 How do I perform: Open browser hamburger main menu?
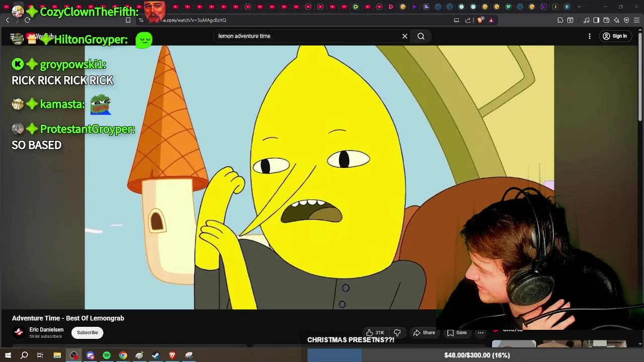[637, 20]
